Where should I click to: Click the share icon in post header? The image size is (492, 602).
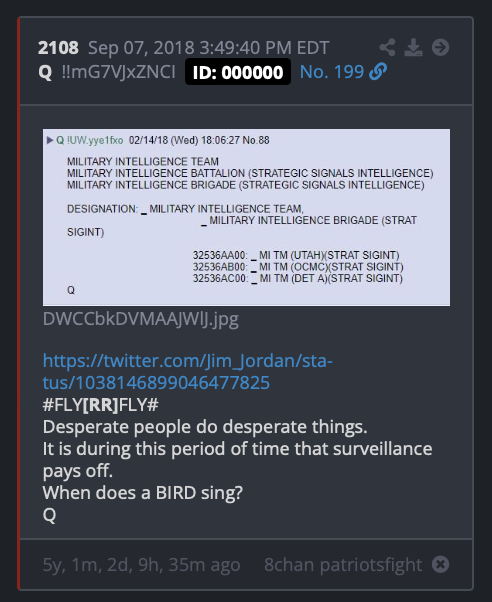coord(387,48)
